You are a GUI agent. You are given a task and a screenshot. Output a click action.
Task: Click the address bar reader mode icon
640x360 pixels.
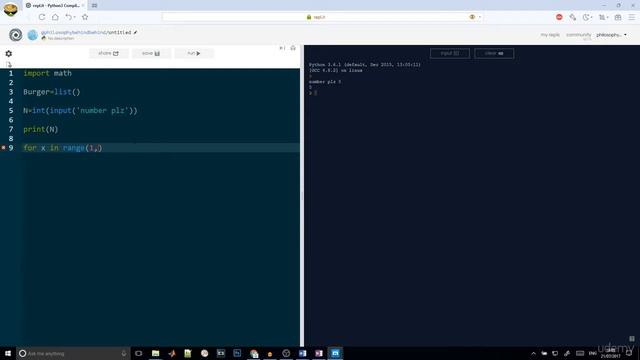[472, 17]
